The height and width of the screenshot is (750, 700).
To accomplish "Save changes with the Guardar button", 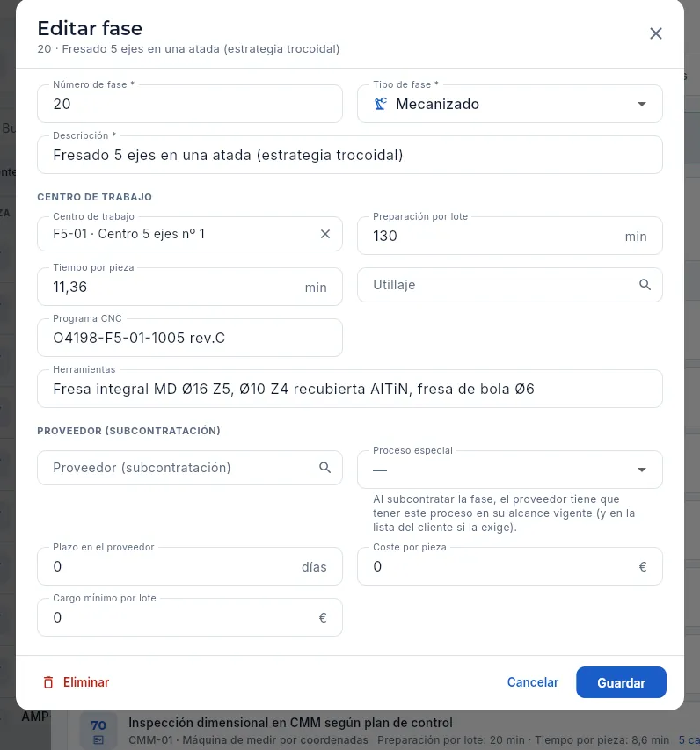I will pyautogui.click(x=621, y=682).
